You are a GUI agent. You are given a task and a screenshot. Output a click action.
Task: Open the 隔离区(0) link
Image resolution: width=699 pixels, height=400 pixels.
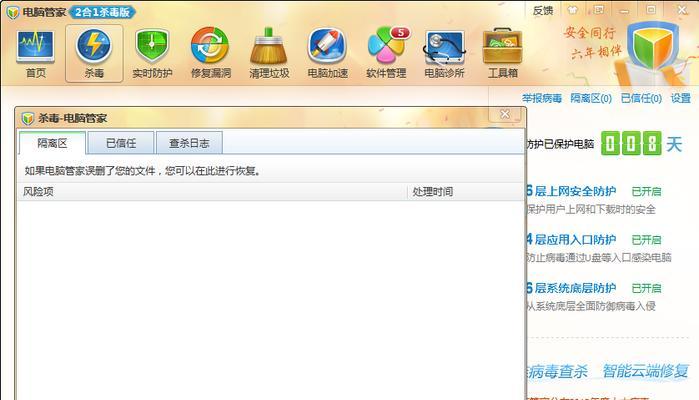click(591, 98)
